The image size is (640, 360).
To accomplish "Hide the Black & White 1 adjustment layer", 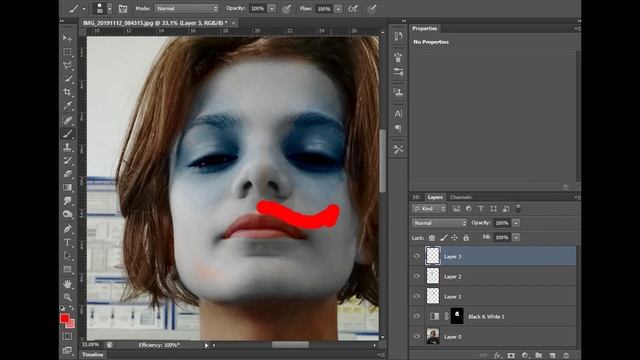I will pos(416,316).
